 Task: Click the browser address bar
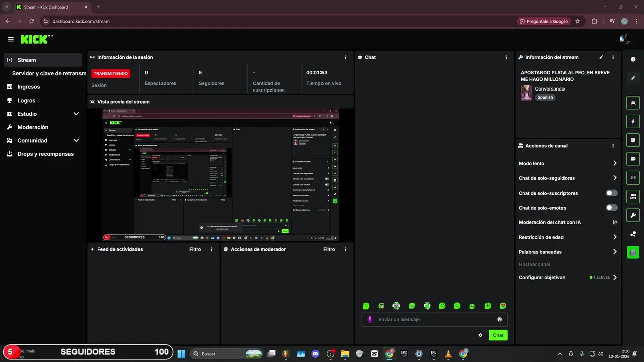pos(277,21)
